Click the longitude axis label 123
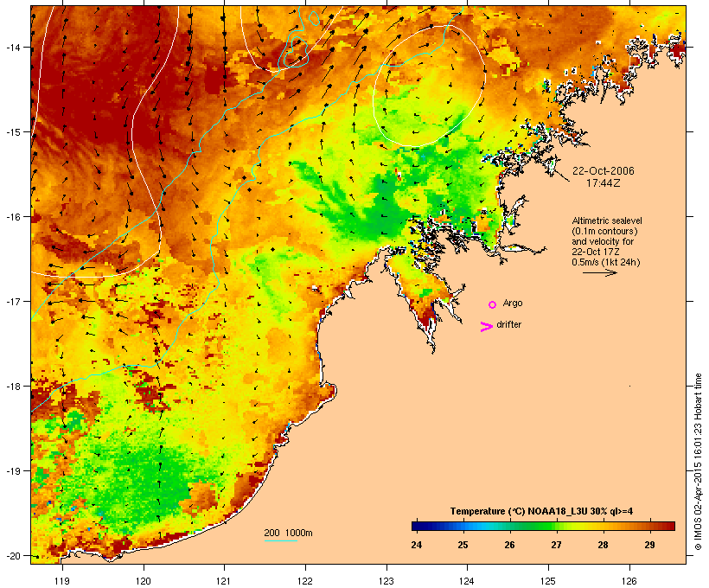This screenshot has width=709, height=588. tap(386, 581)
